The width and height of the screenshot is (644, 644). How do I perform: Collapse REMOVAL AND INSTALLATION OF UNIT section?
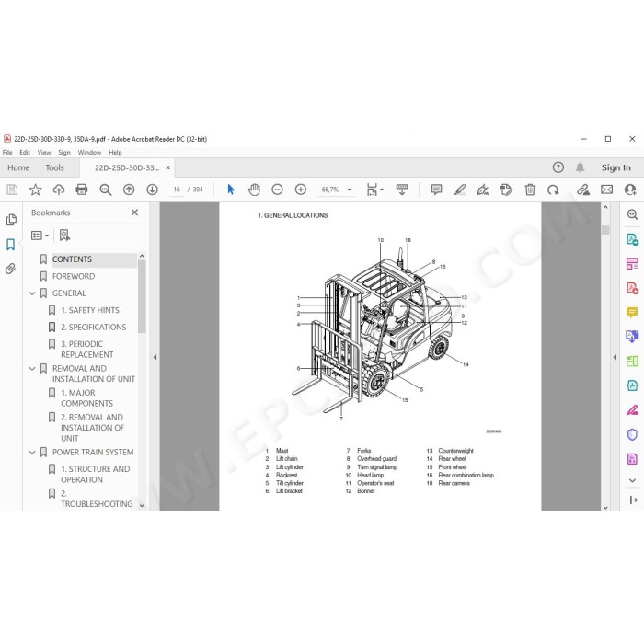click(32, 369)
